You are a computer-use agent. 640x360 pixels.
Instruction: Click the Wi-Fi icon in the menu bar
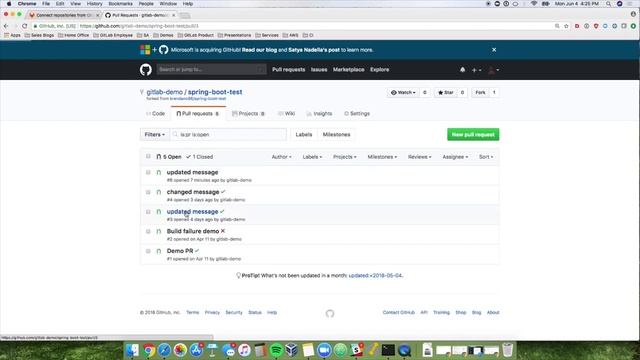pos(534,4)
